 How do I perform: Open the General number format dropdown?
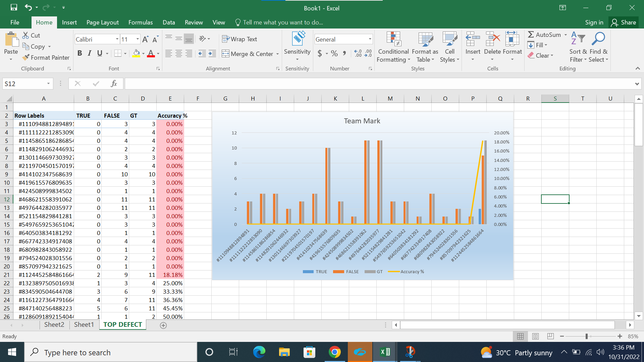click(370, 39)
